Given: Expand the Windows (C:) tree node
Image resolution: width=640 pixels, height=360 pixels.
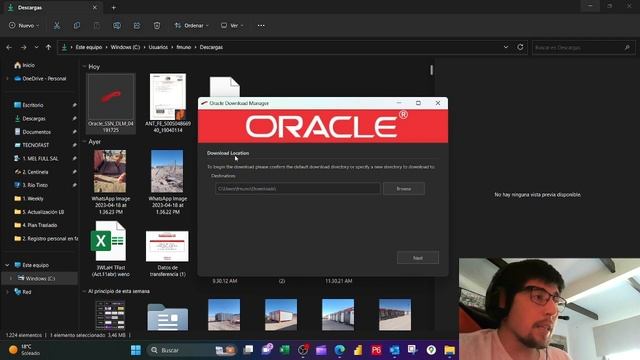Looking at the screenshot, I should [x=11, y=278].
